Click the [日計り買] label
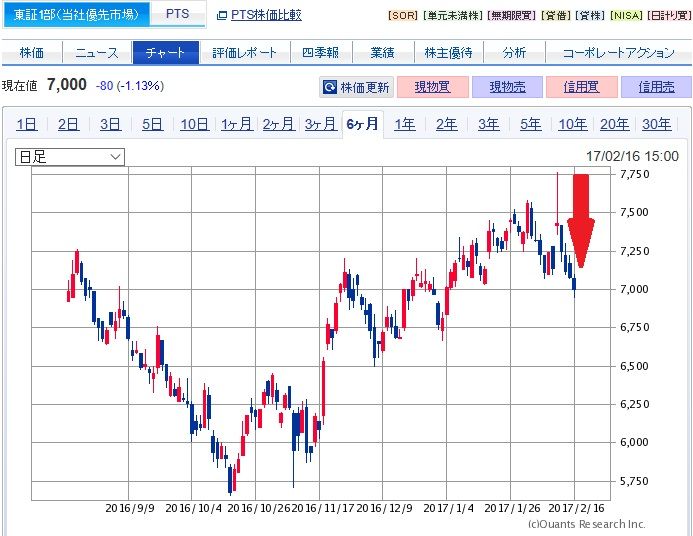The width and height of the screenshot is (693, 536). (669, 15)
